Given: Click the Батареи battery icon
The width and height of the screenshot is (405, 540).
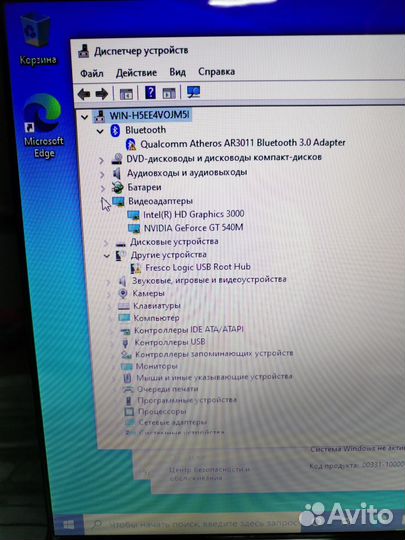Looking at the screenshot, I should point(118,187).
